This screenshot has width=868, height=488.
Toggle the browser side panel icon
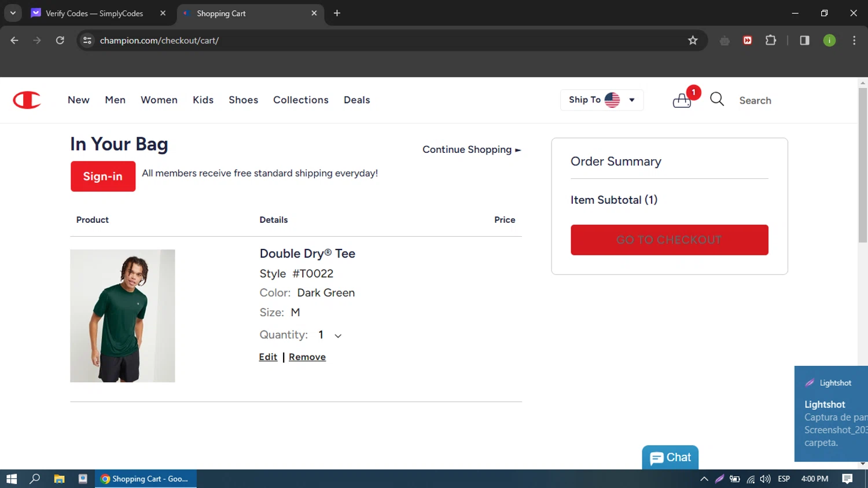coord(804,41)
